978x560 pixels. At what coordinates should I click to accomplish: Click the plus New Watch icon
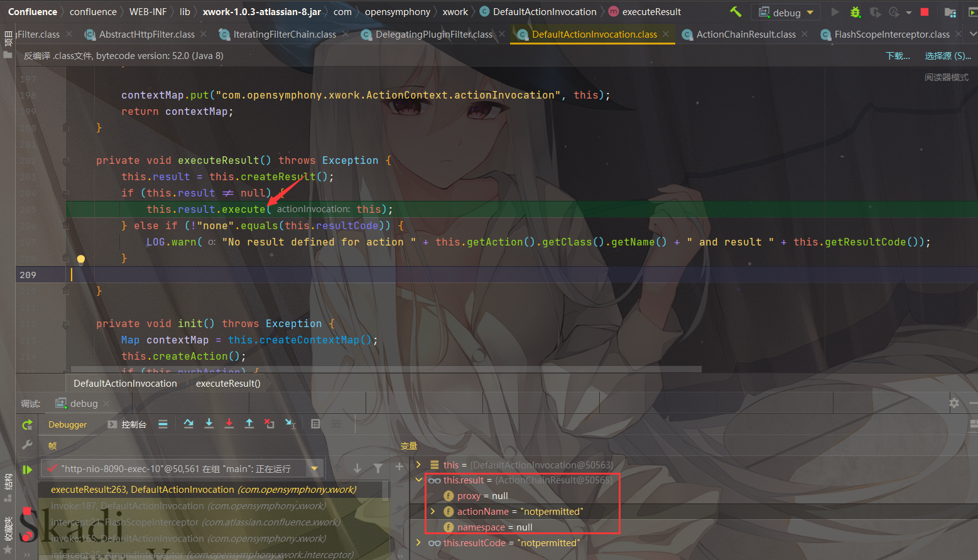click(399, 466)
